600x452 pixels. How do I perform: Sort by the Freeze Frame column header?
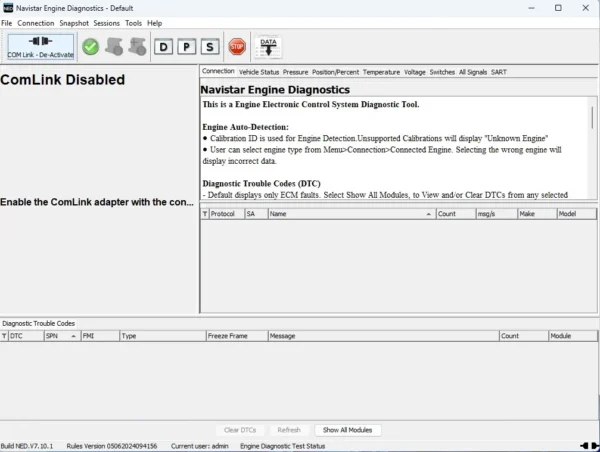click(x=237, y=336)
